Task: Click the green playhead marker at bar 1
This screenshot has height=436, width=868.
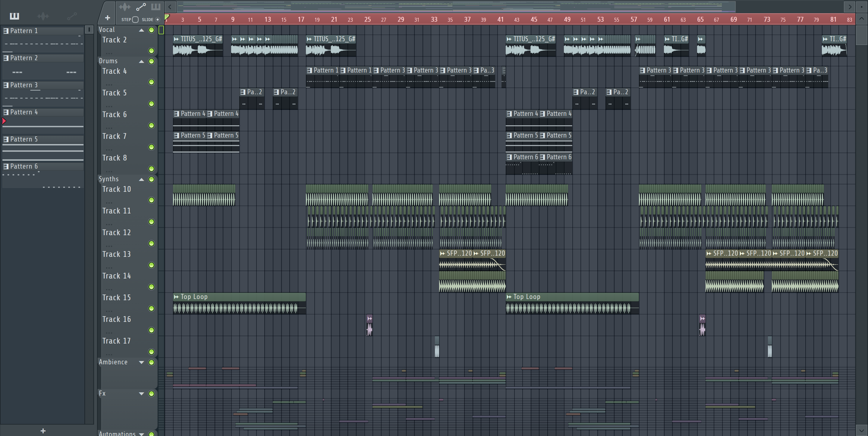Action: (x=167, y=17)
